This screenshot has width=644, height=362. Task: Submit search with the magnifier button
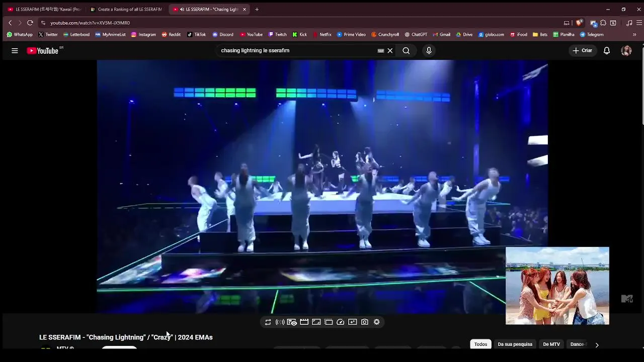pyautogui.click(x=406, y=50)
